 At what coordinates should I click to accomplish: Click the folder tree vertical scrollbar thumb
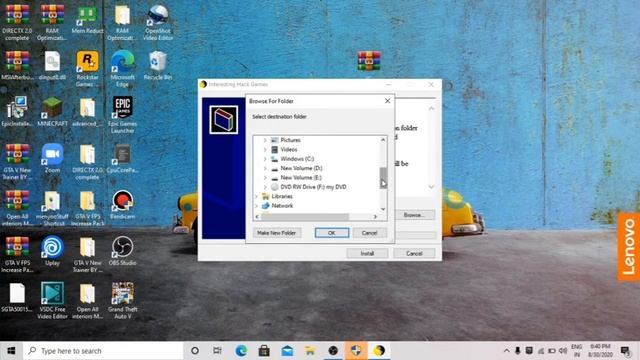(x=383, y=177)
